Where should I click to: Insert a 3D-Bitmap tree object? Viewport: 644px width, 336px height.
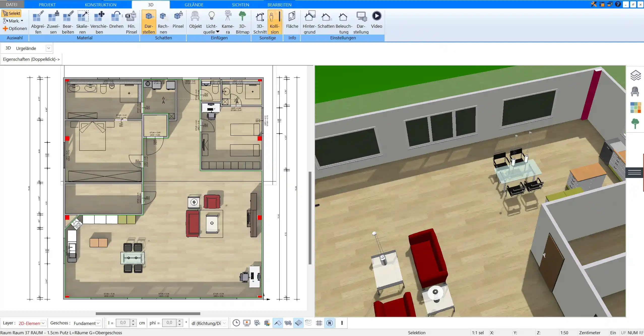point(242,22)
